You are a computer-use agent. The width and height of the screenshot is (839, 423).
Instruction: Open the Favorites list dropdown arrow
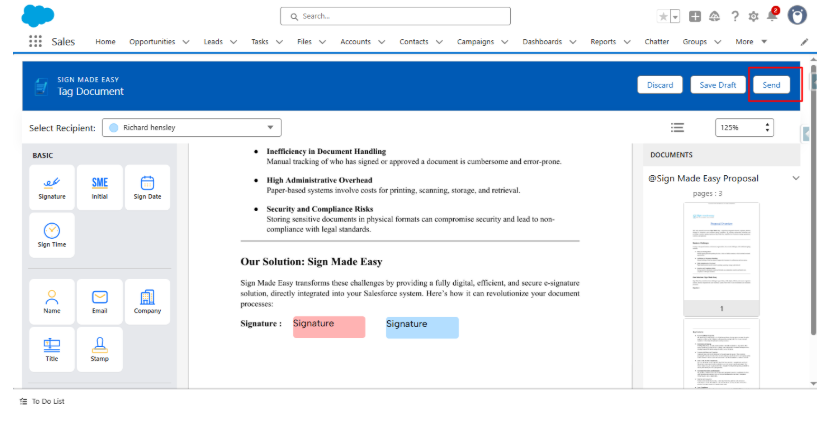[x=675, y=17]
